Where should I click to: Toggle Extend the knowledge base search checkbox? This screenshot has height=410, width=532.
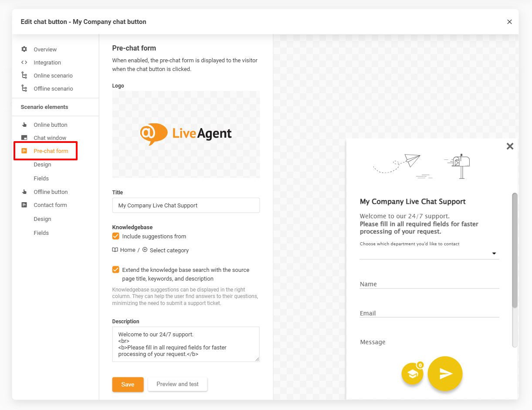click(116, 270)
